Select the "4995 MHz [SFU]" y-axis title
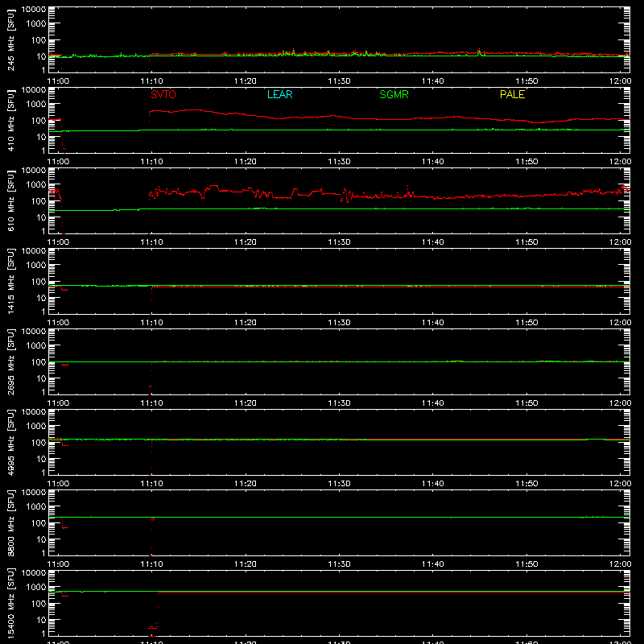The height and width of the screenshot is (644, 644). click(10, 442)
